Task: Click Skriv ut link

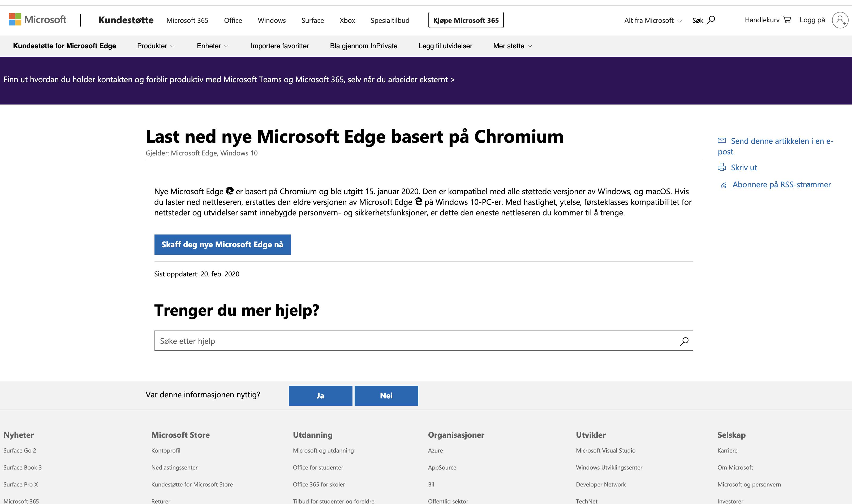Action: point(744,167)
